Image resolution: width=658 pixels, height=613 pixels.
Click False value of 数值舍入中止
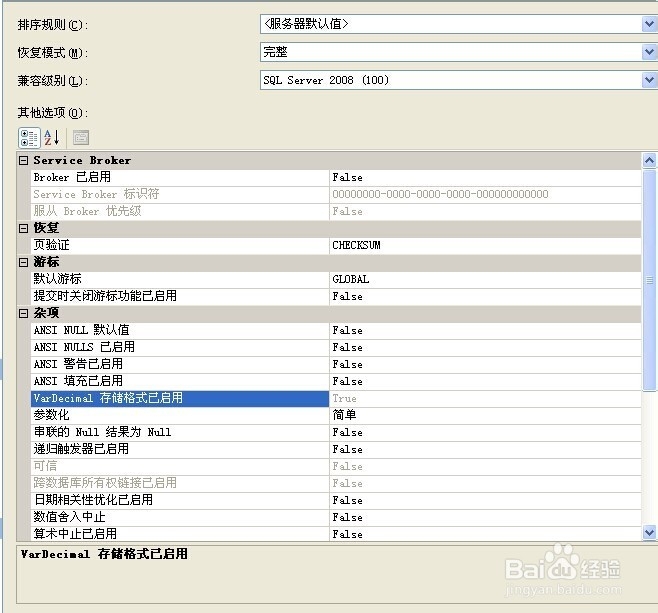(347, 517)
